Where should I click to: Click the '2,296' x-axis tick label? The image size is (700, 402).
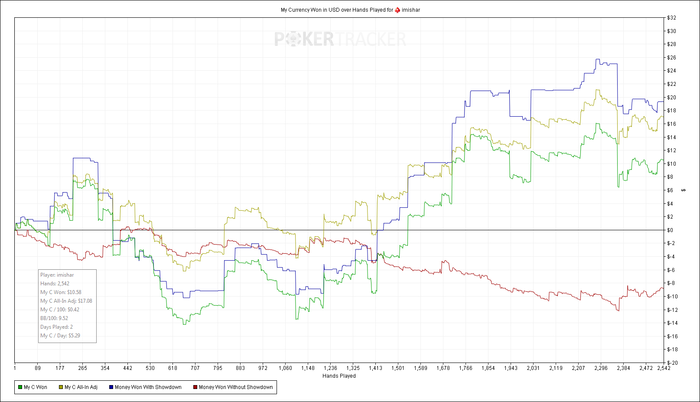(x=600, y=368)
